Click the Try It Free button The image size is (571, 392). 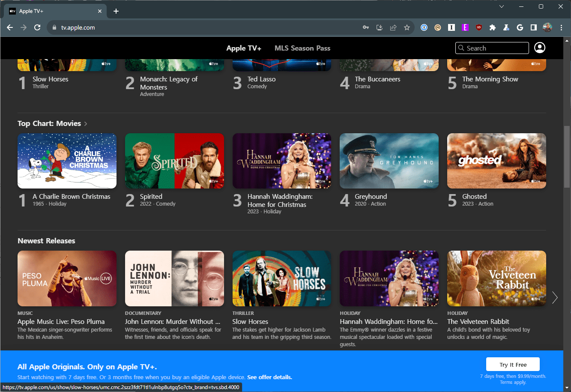(x=513, y=365)
